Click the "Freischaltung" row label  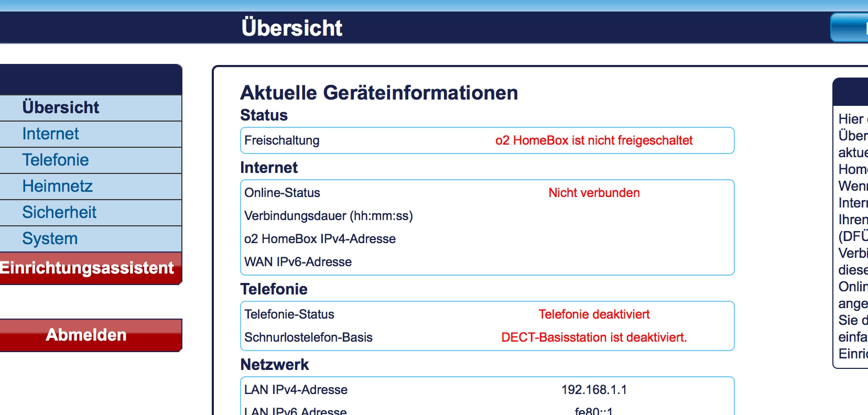pos(282,140)
